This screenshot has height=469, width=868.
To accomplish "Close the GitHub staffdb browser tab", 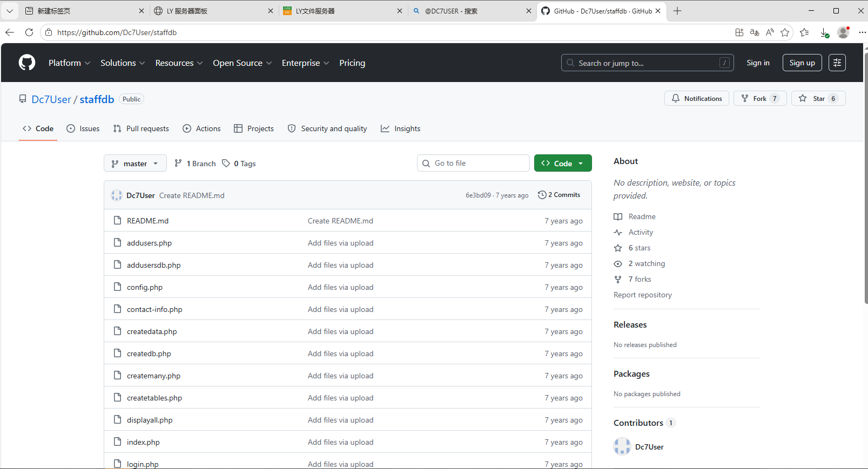I will coord(658,11).
